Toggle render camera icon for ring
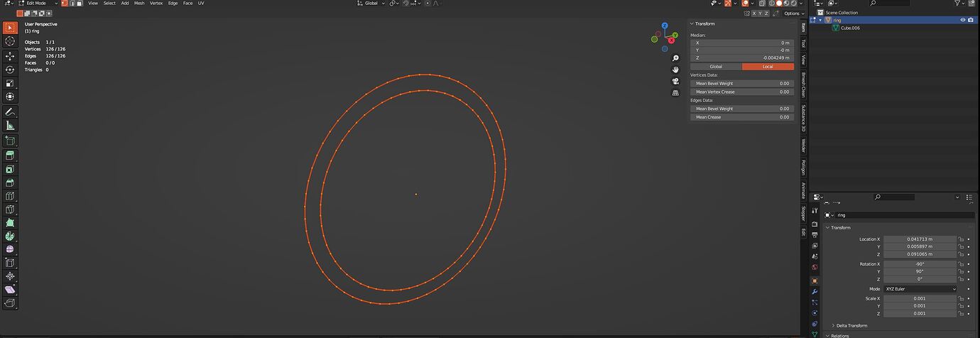 coord(971,20)
